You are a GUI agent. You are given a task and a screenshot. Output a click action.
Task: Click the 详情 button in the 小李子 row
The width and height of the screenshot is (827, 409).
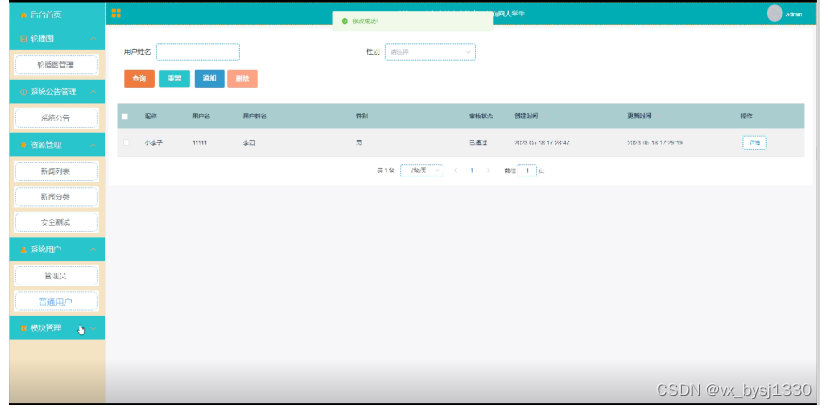754,143
